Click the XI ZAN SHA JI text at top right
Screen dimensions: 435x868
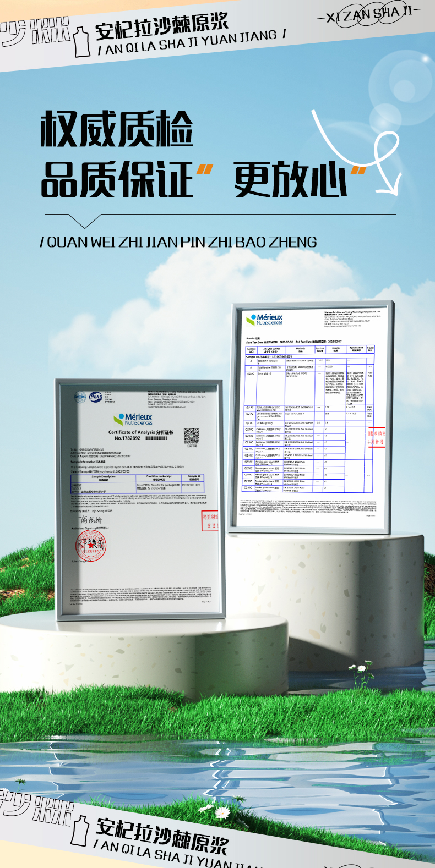(x=369, y=15)
